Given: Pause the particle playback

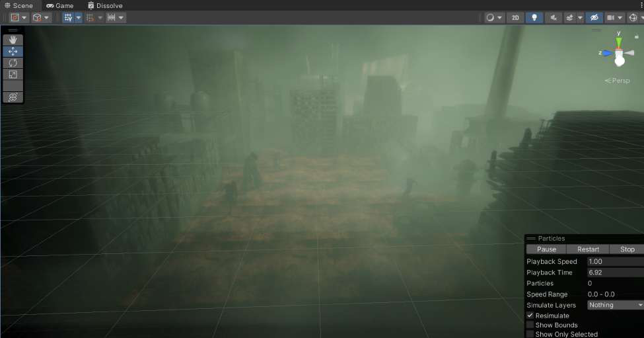Looking at the screenshot, I should [x=546, y=249].
